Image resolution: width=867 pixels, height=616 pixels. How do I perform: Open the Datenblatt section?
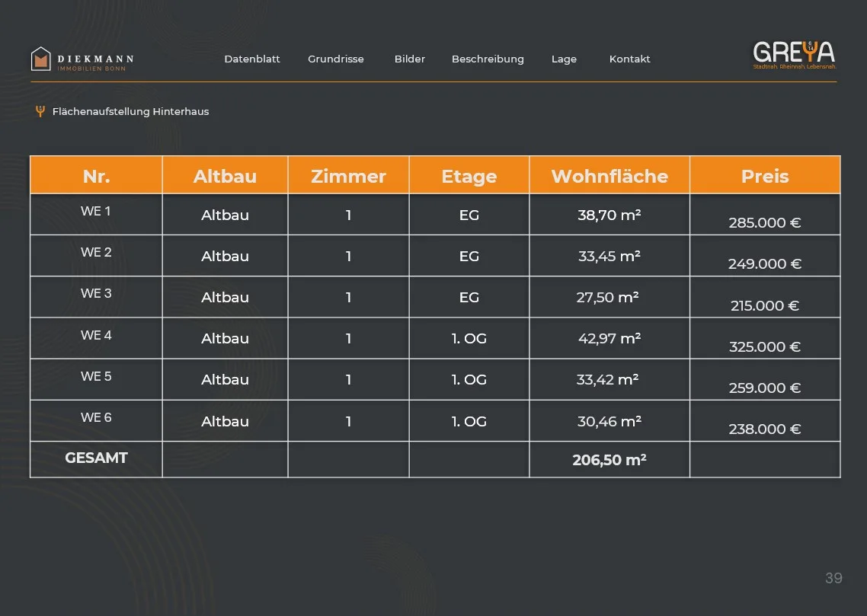pos(252,59)
